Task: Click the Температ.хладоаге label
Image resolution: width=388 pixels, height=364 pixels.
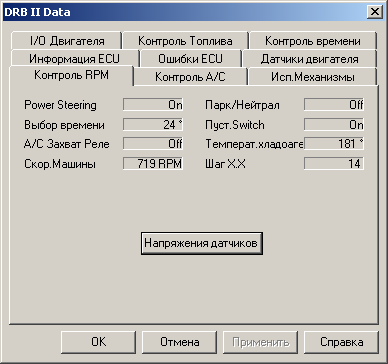Action: tap(254, 144)
